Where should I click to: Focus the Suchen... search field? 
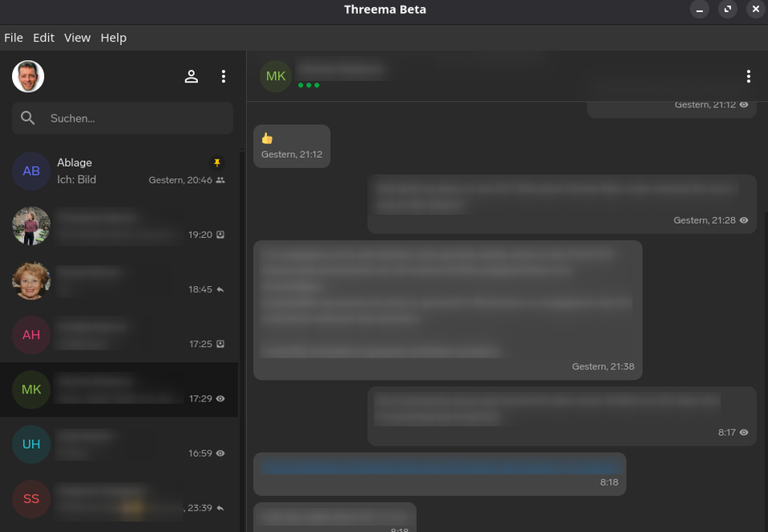[x=123, y=118]
